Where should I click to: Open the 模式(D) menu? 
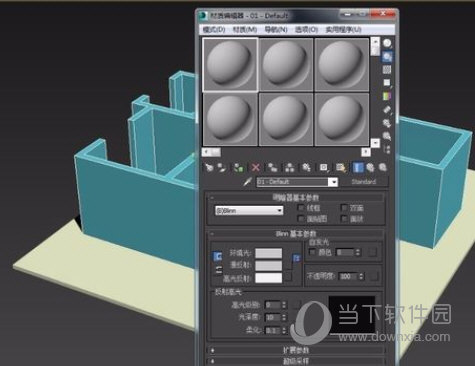pos(214,30)
